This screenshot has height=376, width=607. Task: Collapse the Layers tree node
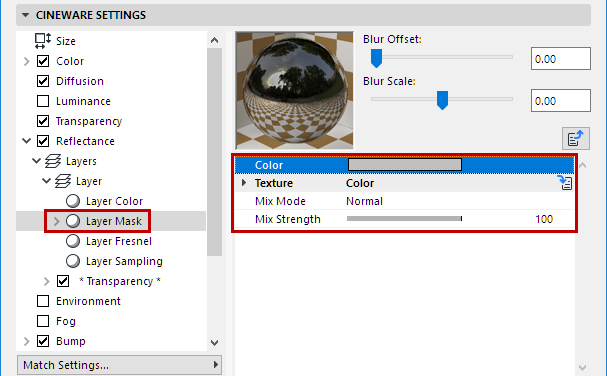coord(36,161)
